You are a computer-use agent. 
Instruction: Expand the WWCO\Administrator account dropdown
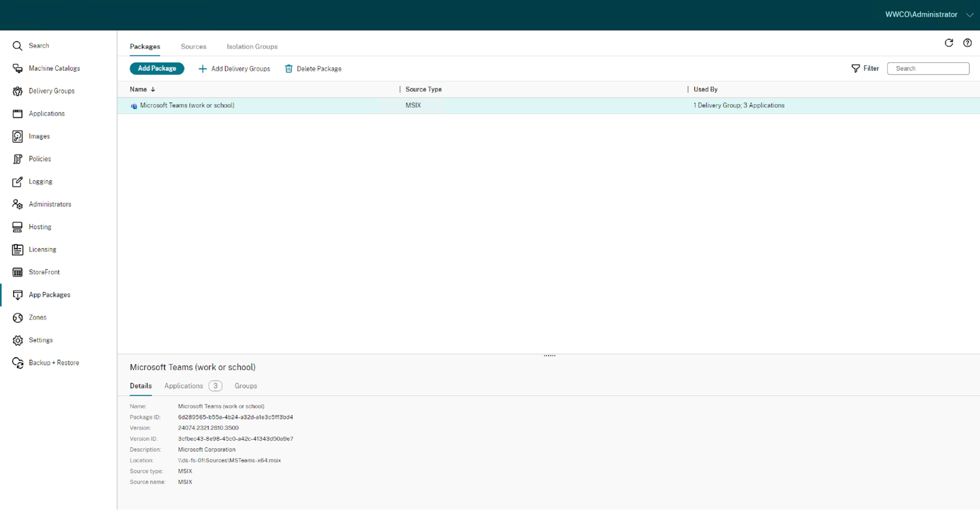[x=969, y=15]
